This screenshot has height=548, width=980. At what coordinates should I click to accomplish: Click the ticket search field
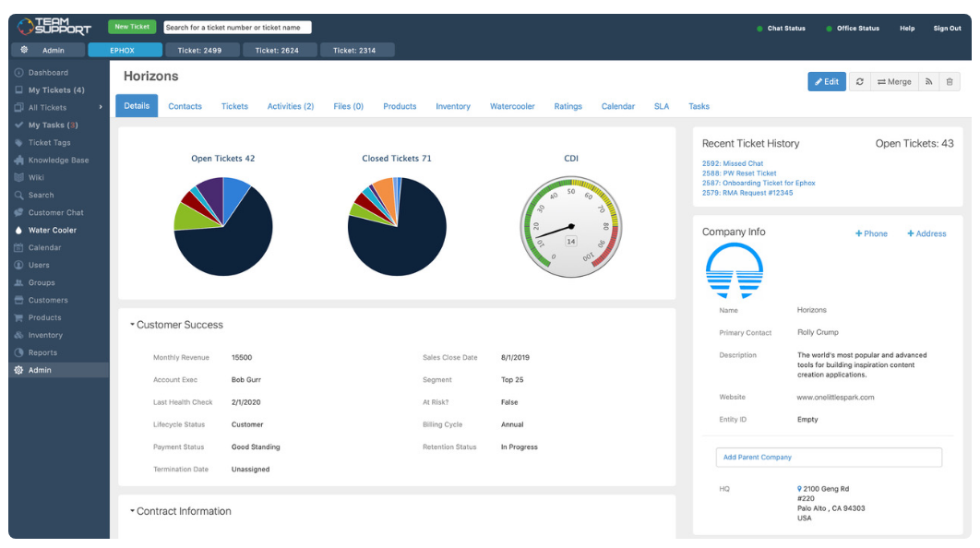(237, 28)
